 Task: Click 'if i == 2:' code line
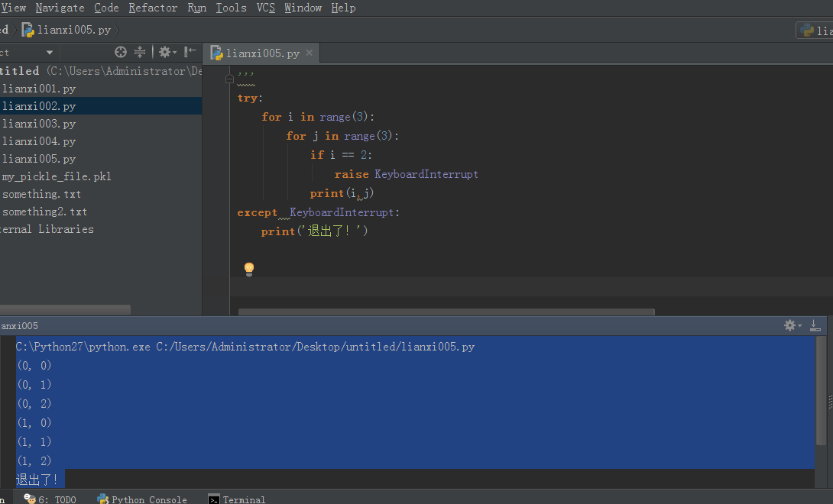[341, 155]
